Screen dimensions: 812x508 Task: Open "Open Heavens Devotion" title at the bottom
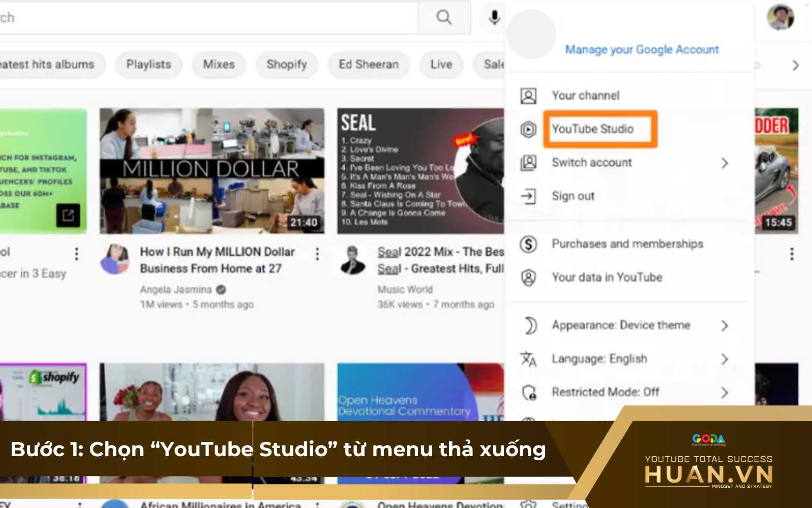point(440,504)
